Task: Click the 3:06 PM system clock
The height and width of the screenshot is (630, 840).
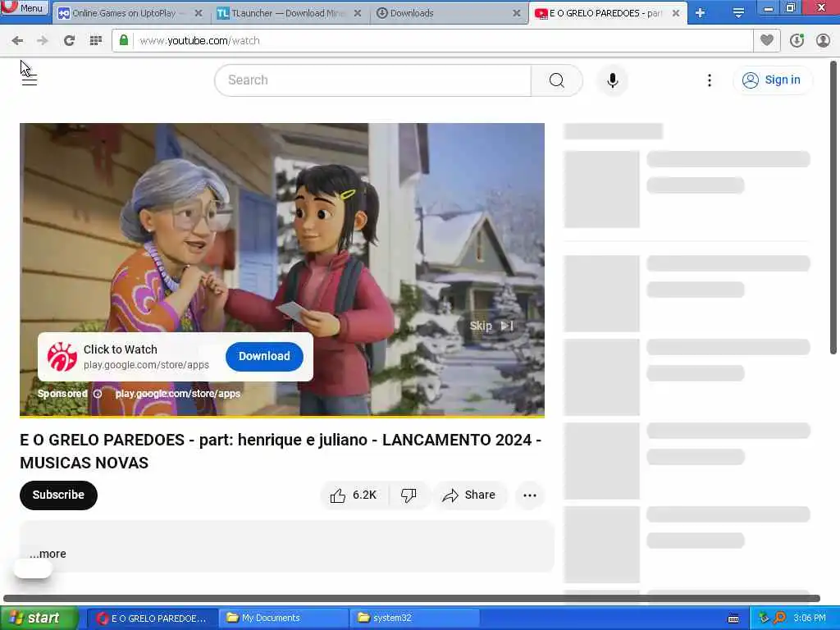Action: (x=810, y=619)
